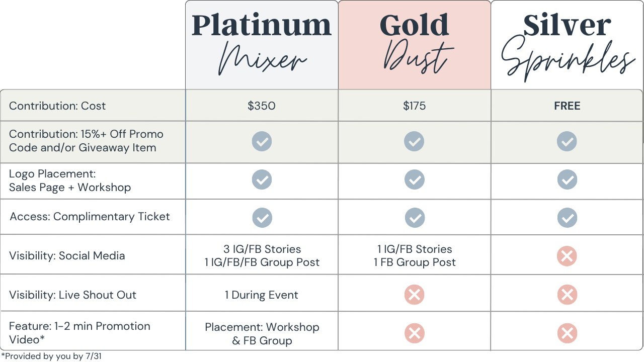This screenshot has width=644, height=362.
Task: Click Silver X icon for Promotion Video row
Action: click(x=567, y=333)
